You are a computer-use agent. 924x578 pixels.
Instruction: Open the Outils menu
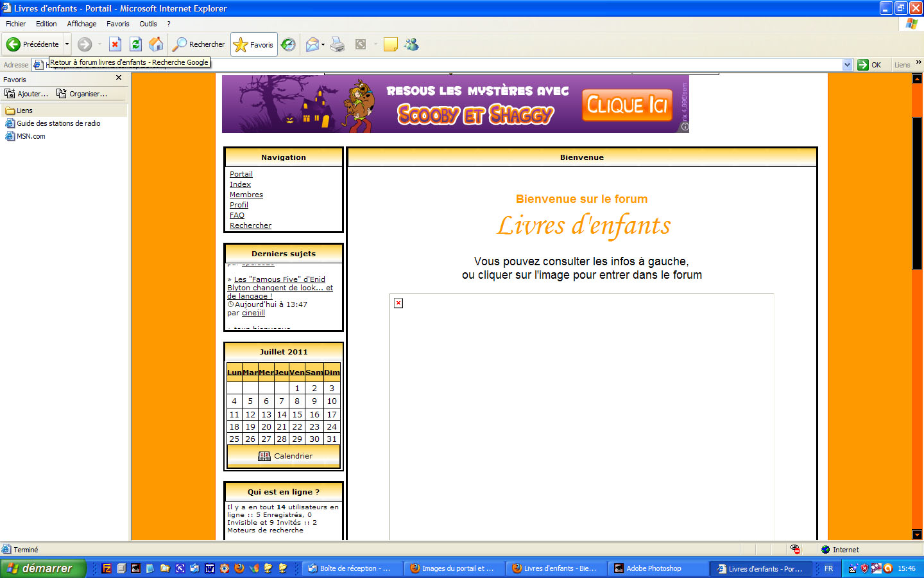[x=148, y=24]
